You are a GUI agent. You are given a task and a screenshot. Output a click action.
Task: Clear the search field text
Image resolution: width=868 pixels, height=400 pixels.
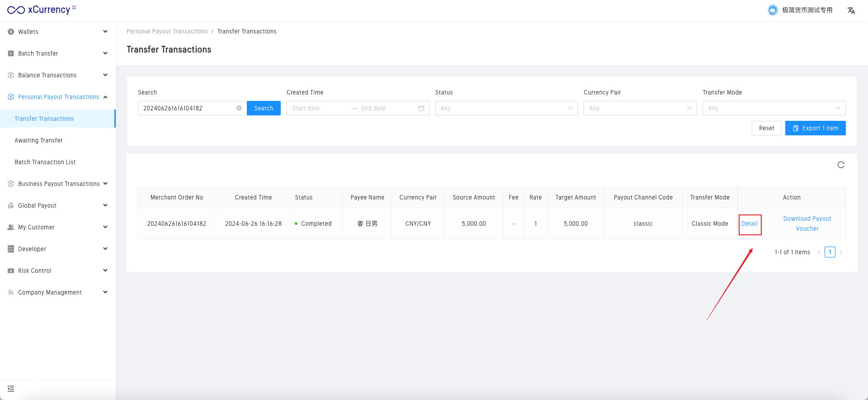pyautogui.click(x=239, y=108)
